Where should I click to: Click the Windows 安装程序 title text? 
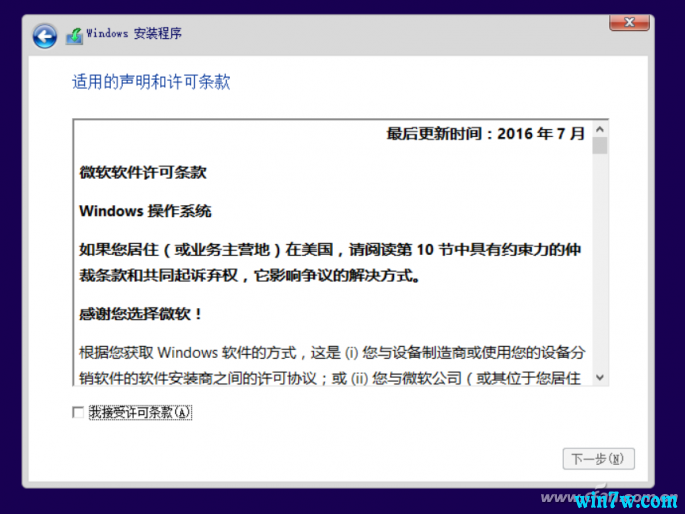(134, 34)
